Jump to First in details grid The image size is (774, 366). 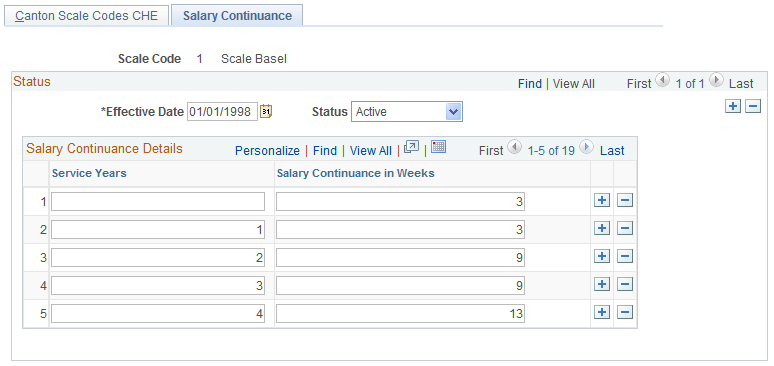coord(491,151)
